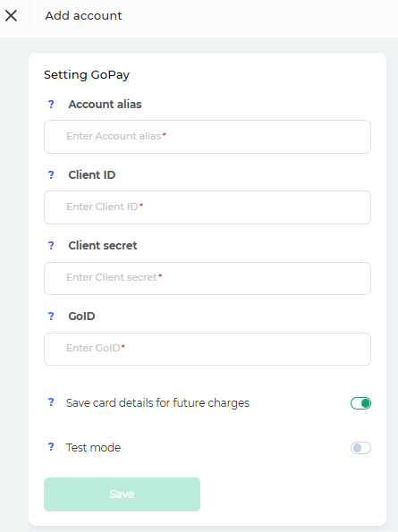The image size is (398, 532).
Task: Open help icon beside Client secret
Action: click(51, 245)
